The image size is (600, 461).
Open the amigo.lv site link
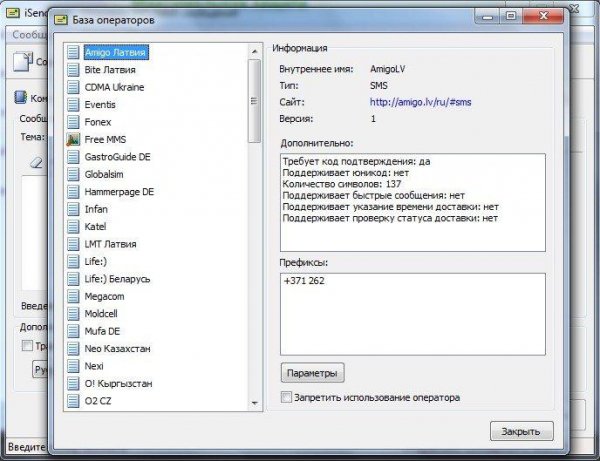pyautogui.click(x=420, y=102)
